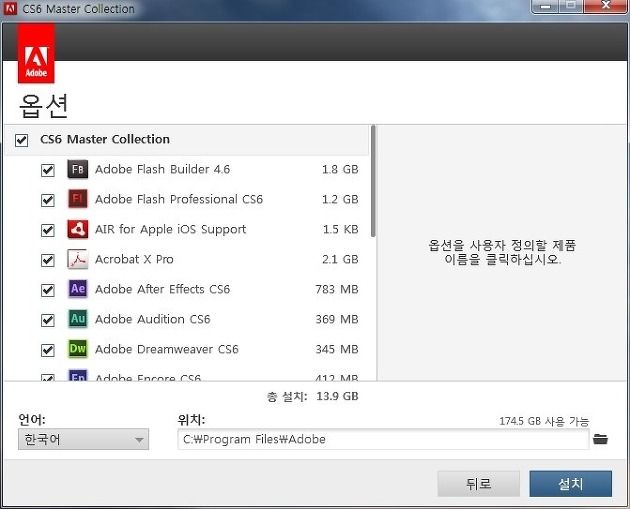Click the Adobe logo in header

pyautogui.click(x=36, y=53)
